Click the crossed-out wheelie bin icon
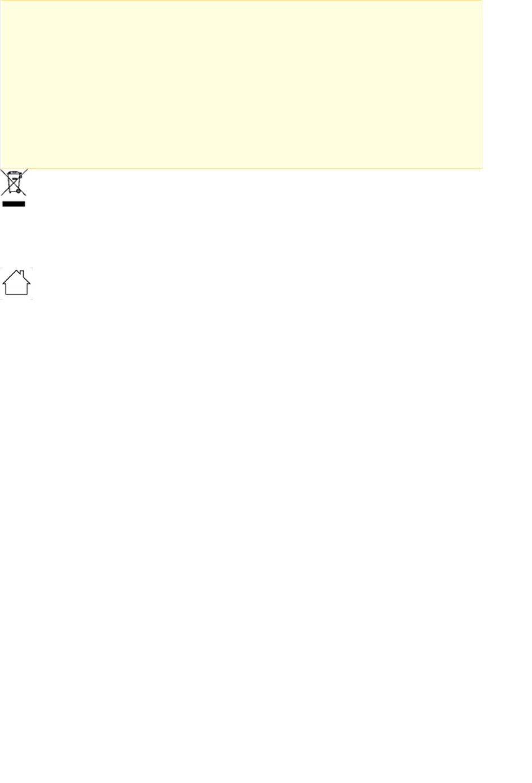 [x=14, y=188]
